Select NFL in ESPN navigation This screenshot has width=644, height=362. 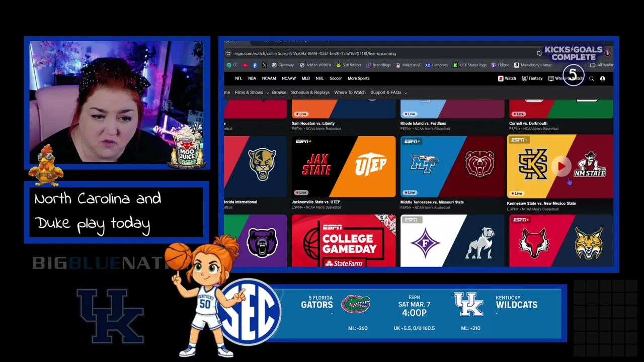click(238, 78)
